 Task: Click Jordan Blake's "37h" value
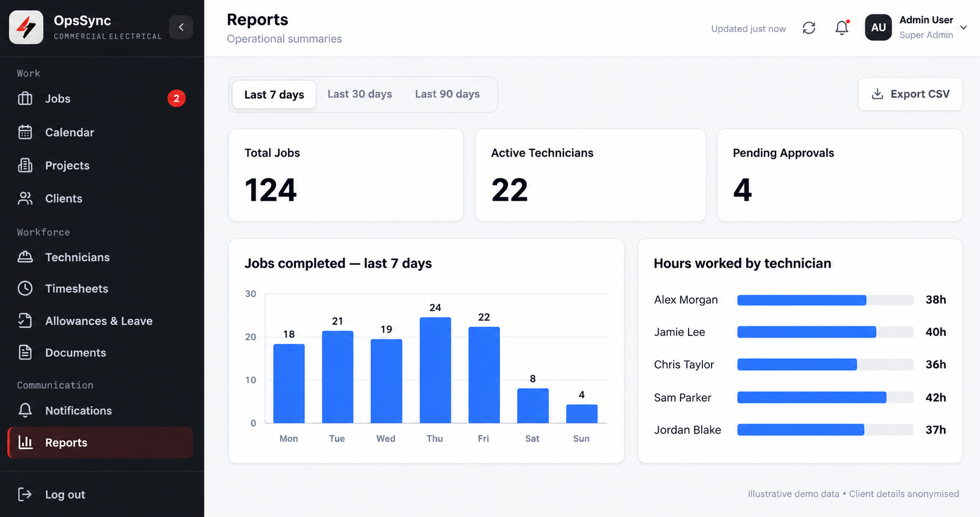pyautogui.click(x=936, y=430)
